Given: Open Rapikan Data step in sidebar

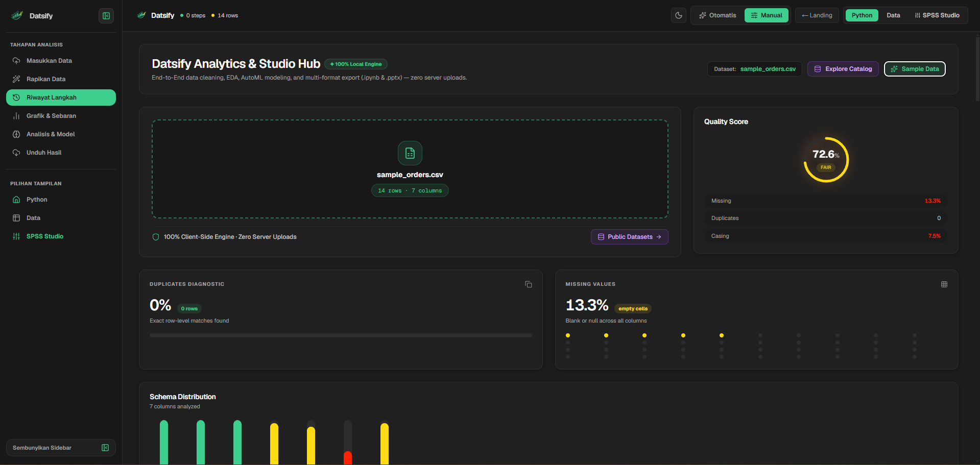Looking at the screenshot, I should point(61,79).
